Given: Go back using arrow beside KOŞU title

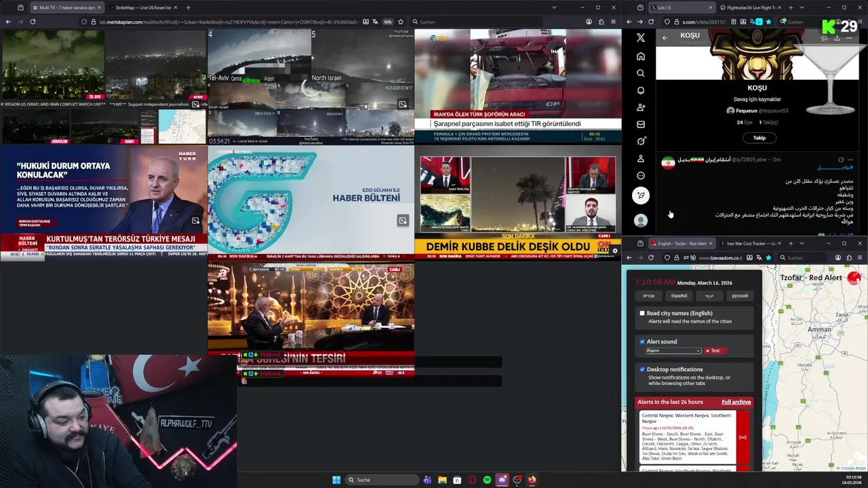Looking at the screenshot, I should [665, 38].
